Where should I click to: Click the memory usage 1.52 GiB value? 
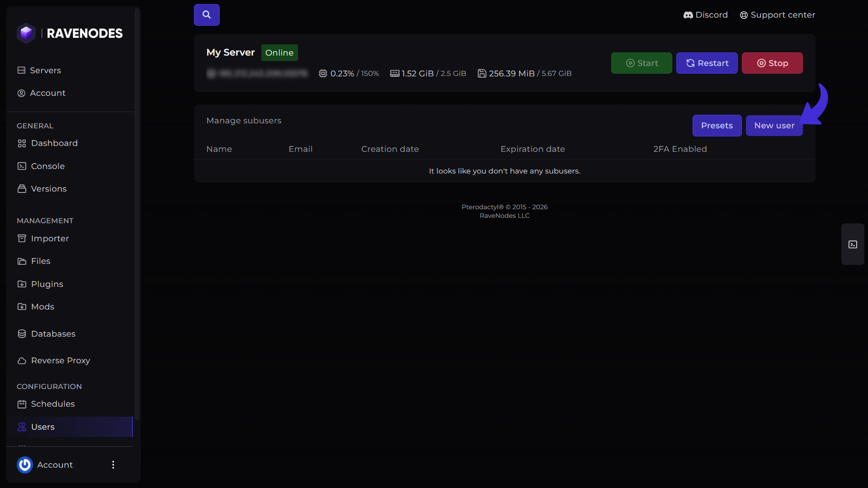point(418,74)
